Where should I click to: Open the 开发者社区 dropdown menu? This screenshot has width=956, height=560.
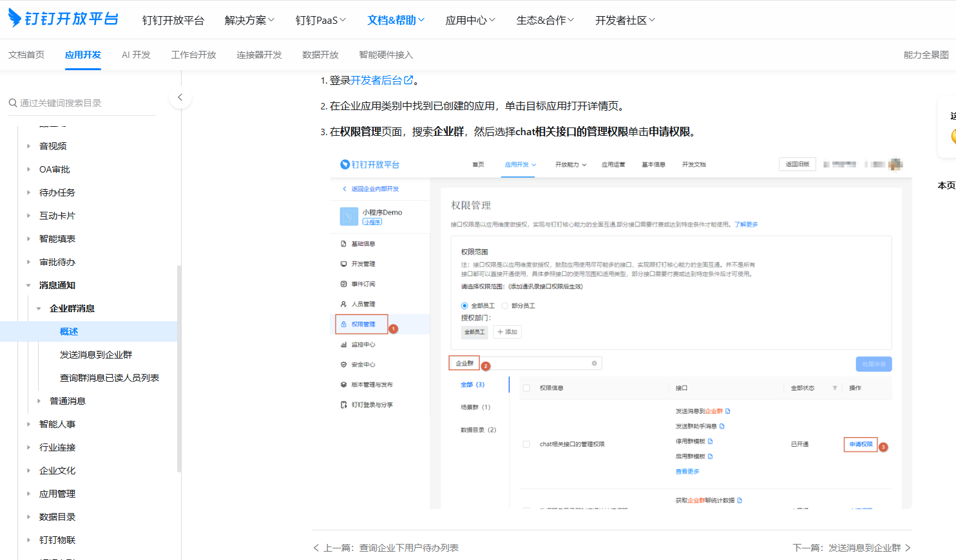point(625,21)
